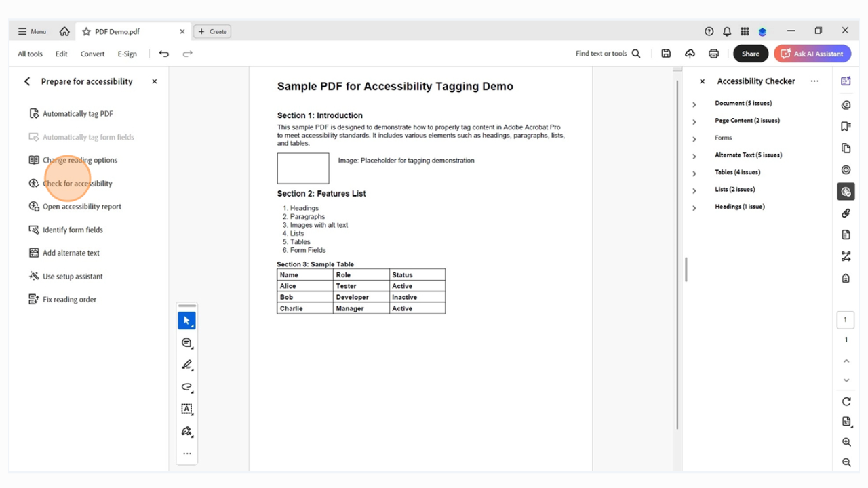The width and height of the screenshot is (868, 488).
Task: Click Find text or tools search
Action: (608, 54)
